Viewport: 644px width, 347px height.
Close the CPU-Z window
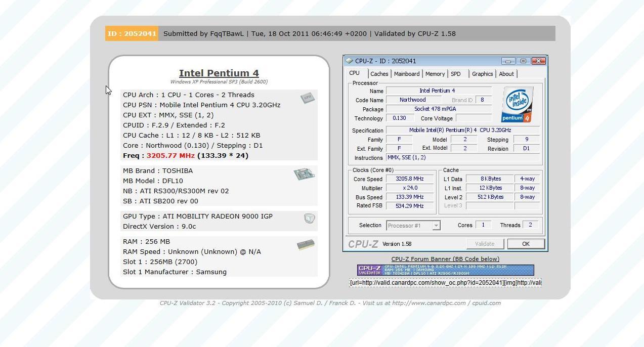539,61
